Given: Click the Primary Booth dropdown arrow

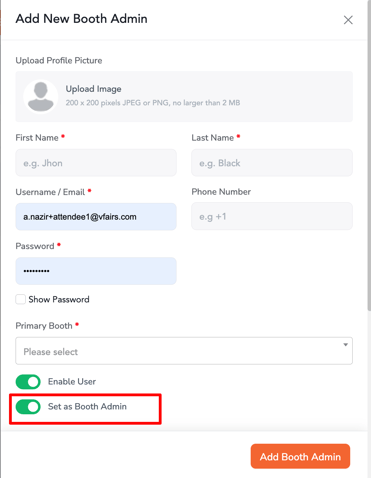Looking at the screenshot, I should pyautogui.click(x=346, y=345).
